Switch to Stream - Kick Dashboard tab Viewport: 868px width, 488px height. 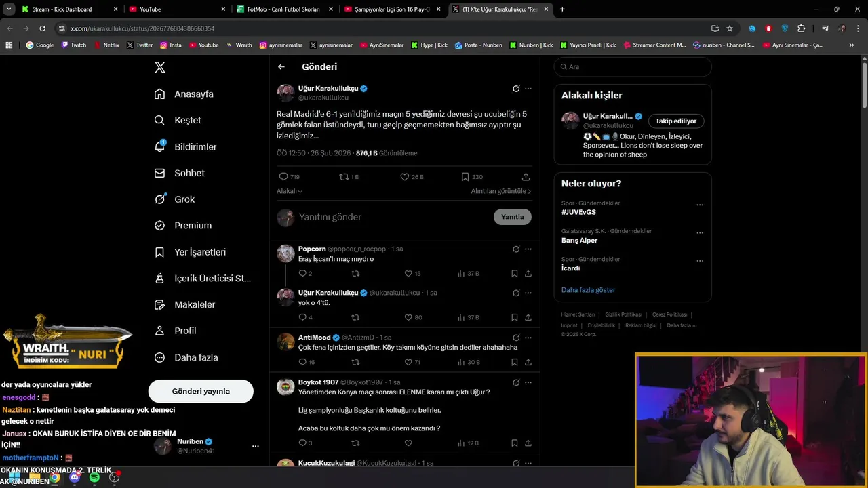pyautogui.click(x=69, y=9)
